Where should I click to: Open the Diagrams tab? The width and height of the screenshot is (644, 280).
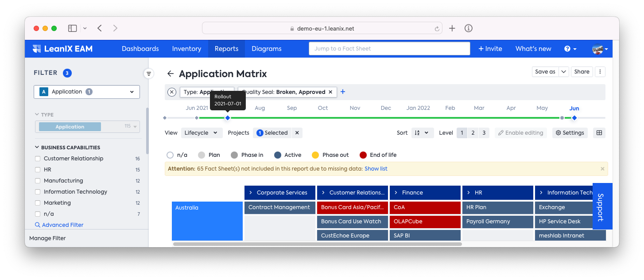tap(267, 49)
